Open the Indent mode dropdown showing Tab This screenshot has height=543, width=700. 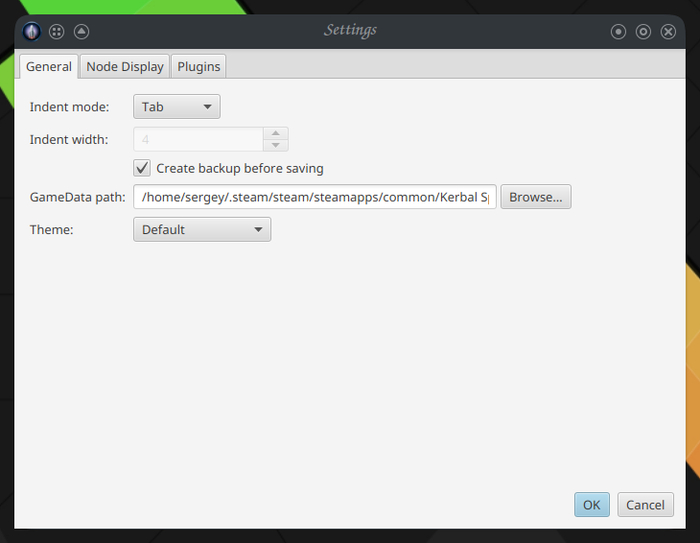(177, 107)
